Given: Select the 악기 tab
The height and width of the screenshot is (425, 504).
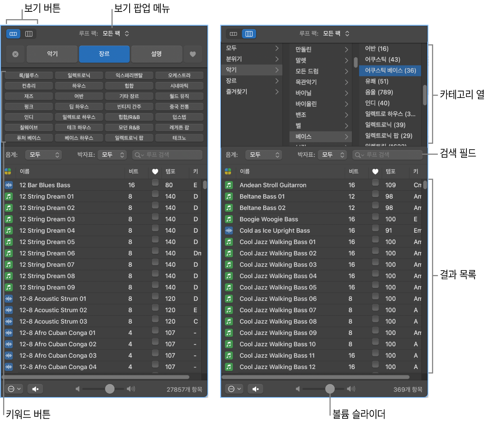Looking at the screenshot, I should click(52, 54).
